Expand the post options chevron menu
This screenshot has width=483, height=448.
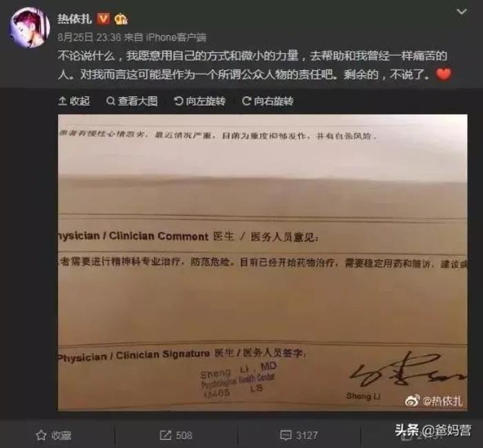[x=461, y=12]
